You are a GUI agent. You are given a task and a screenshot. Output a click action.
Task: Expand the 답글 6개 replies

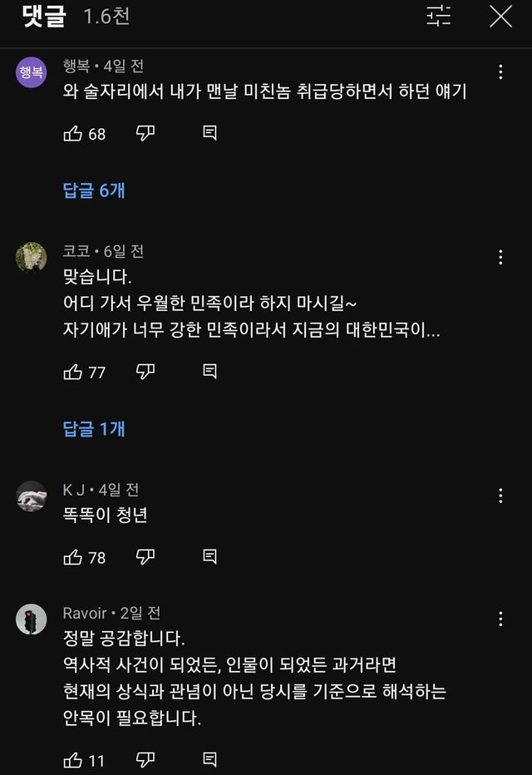pyautogui.click(x=94, y=190)
